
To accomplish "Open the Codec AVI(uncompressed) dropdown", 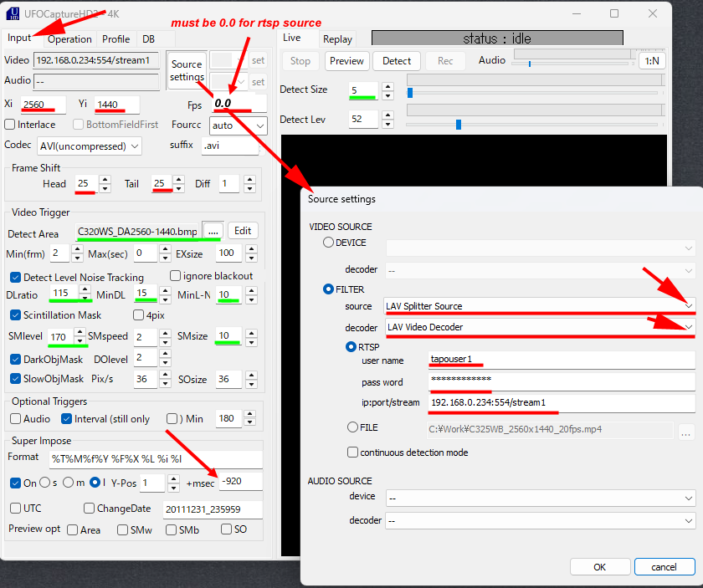I will tap(89, 146).
